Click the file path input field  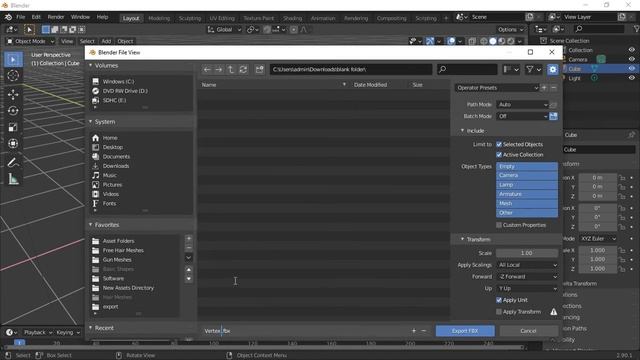351,69
